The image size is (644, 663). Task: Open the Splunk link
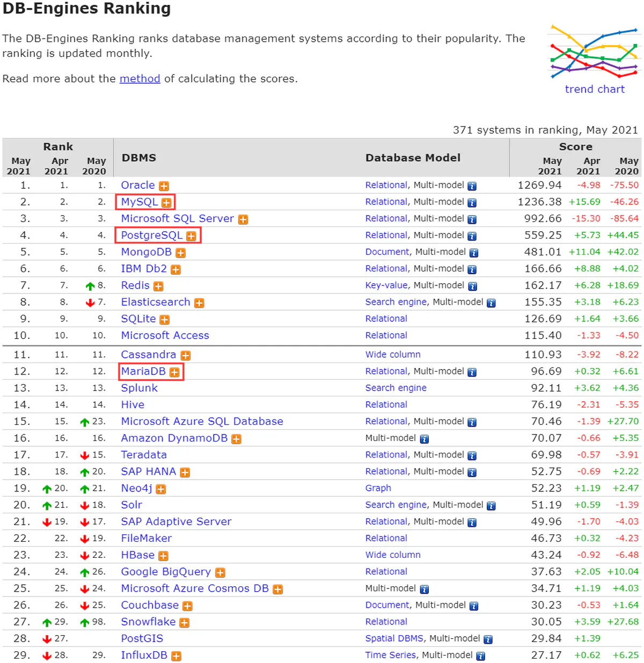140,388
